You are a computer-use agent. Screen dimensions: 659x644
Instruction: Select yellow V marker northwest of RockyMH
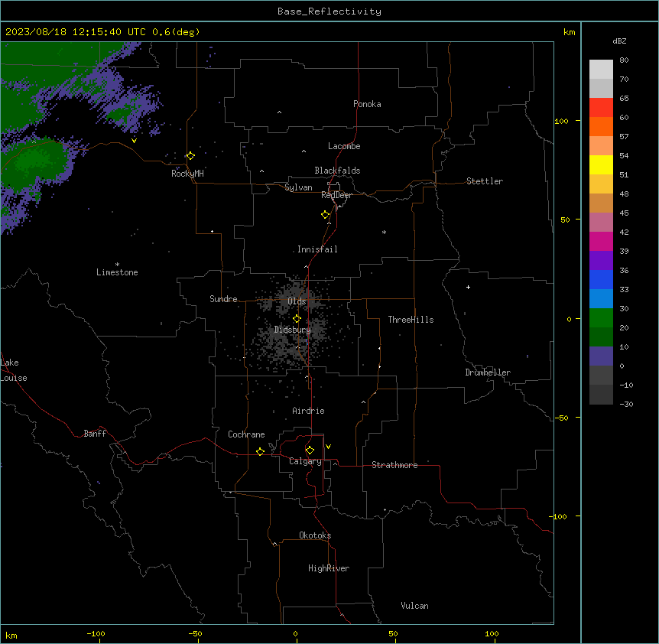click(x=134, y=141)
